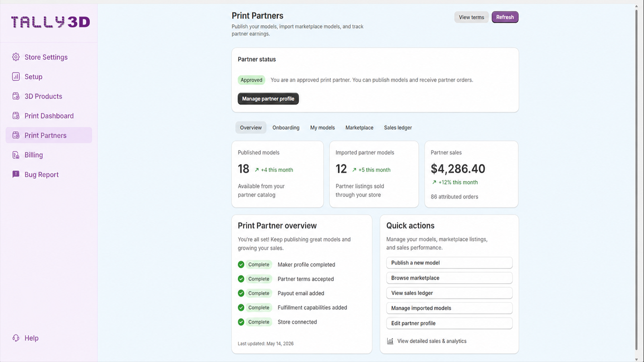Click the Print Partners sidebar icon
Viewport: 644px width, 362px height.
click(16, 135)
